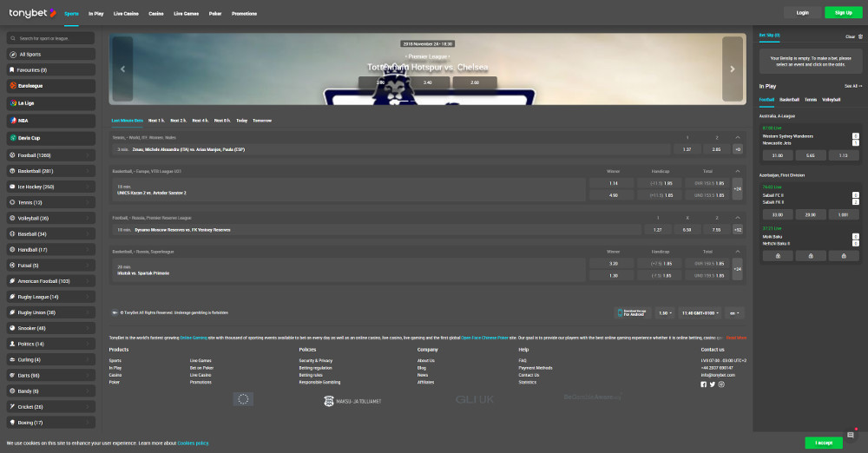The height and width of the screenshot is (453, 868).
Task: Click the Boxing glove icon in sidebar
Action: pyautogui.click(x=12, y=423)
